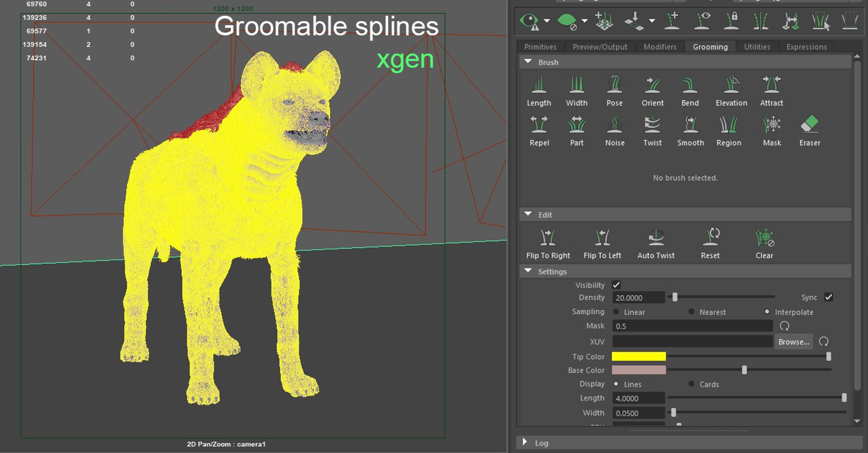The height and width of the screenshot is (453, 868).
Task: Pick the Noise brush
Action: [614, 131]
